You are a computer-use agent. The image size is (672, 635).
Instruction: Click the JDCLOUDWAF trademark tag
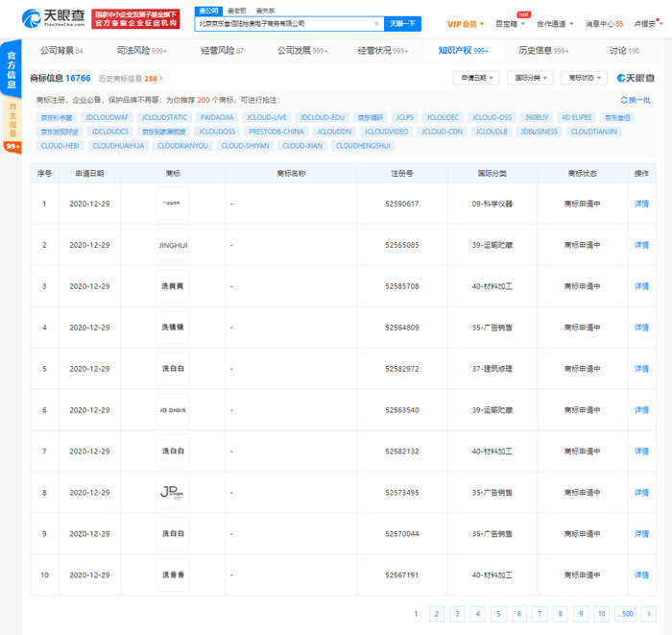(x=107, y=117)
